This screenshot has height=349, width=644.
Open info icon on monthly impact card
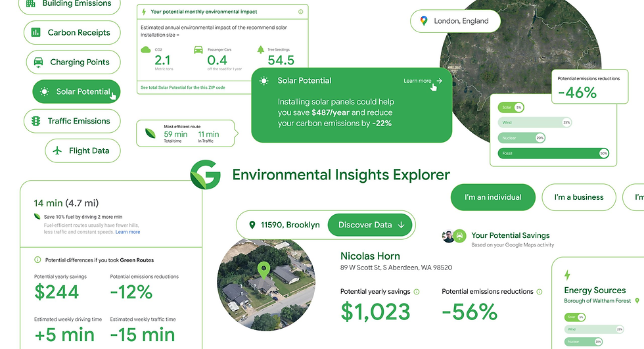tap(301, 12)
